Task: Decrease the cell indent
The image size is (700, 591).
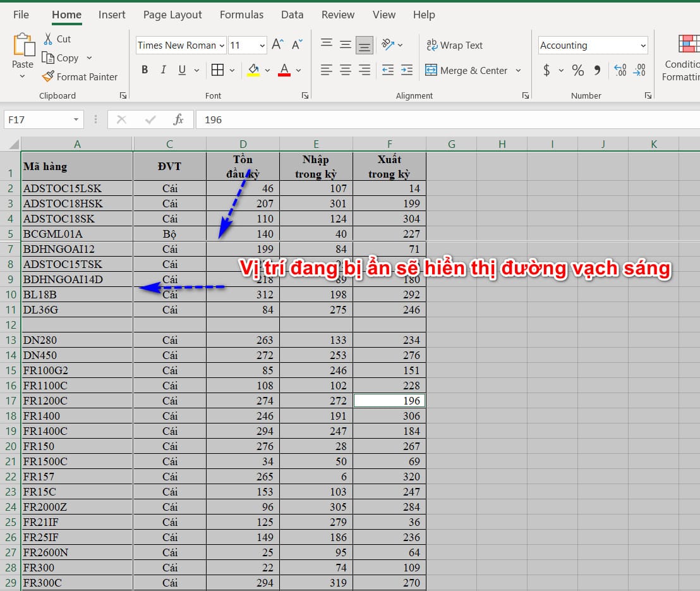Action: [387, 70]
